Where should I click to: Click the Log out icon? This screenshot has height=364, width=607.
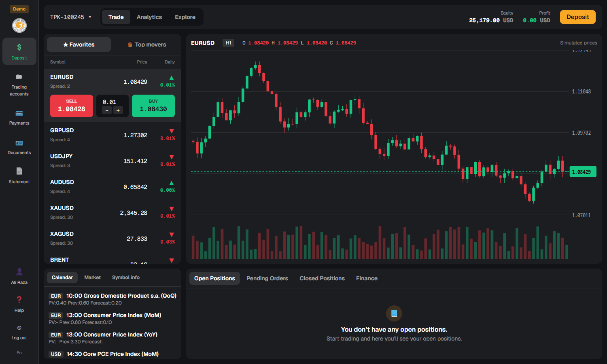pos(19,328)
